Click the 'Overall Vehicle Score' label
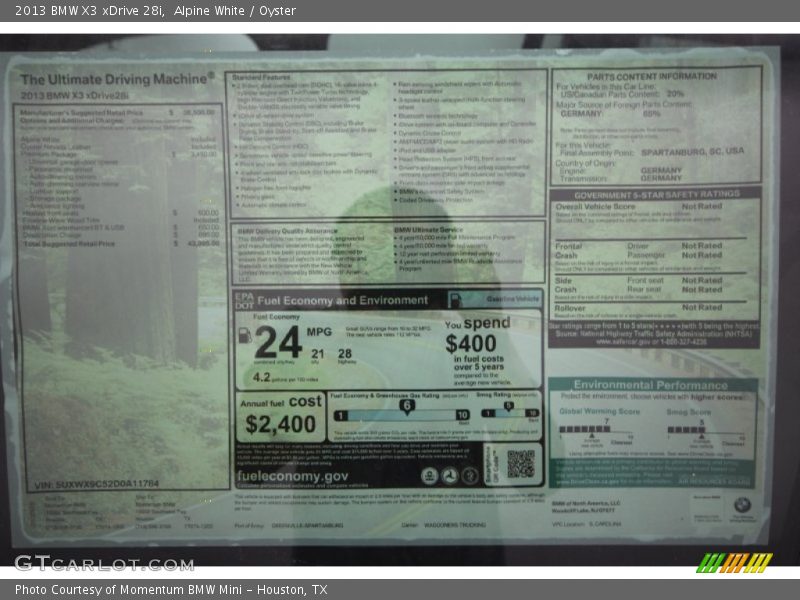 point(595,207)
